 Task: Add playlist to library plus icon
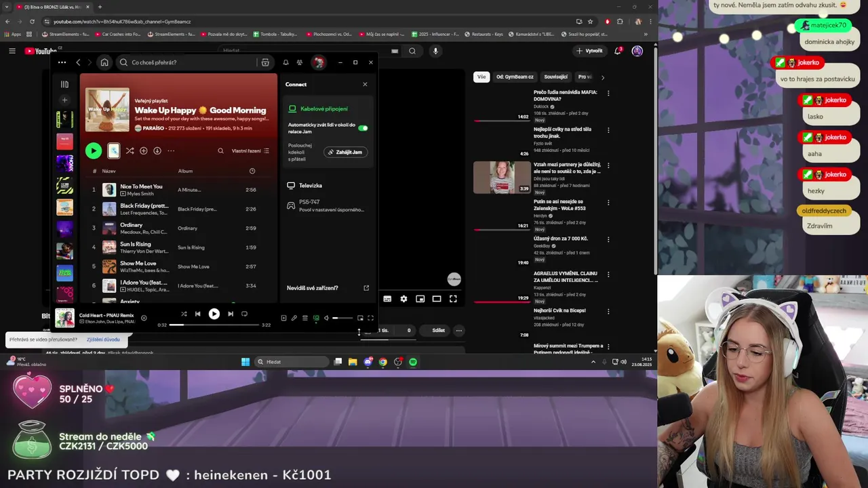tap(143, 151)
